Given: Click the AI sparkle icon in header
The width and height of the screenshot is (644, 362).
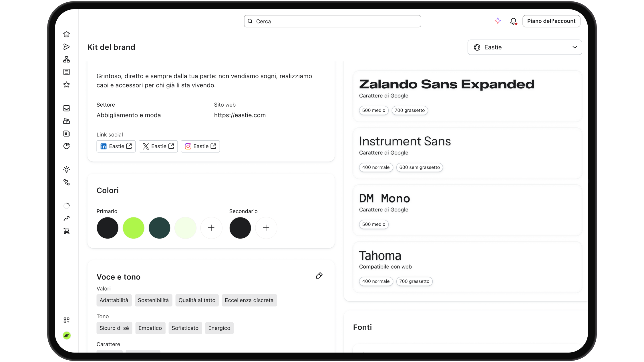Looking at the screenshot, I should pos(498,21).
